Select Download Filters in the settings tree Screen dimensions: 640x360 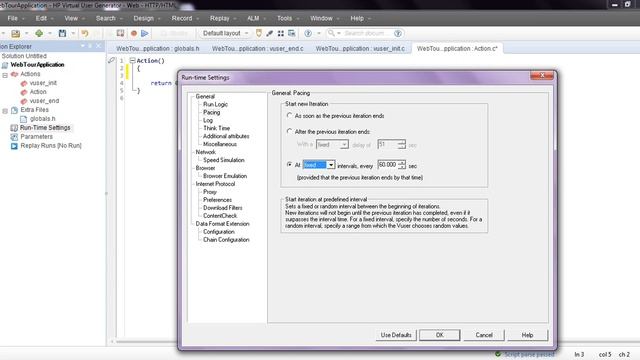(222, 208)
